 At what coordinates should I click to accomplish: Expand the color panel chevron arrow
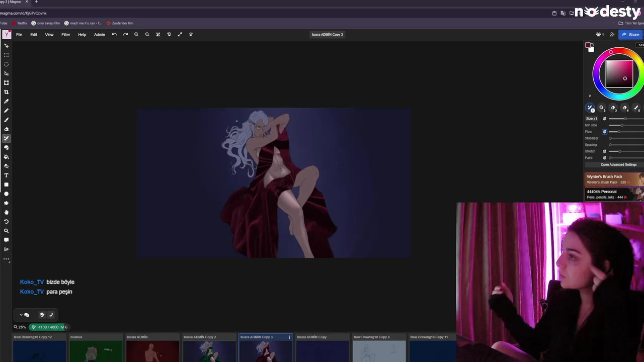590,96
